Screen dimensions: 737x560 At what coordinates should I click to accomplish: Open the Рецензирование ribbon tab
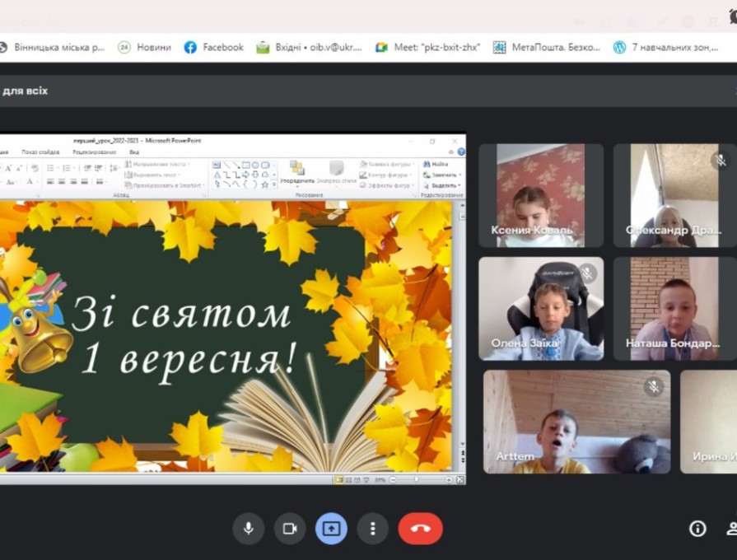[94, 153]
